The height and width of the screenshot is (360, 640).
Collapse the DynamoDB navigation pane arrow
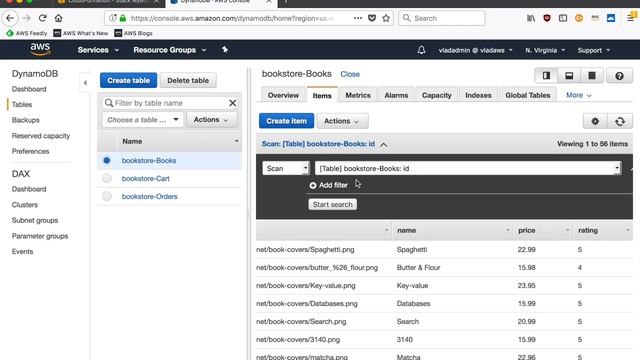(85, 83)
